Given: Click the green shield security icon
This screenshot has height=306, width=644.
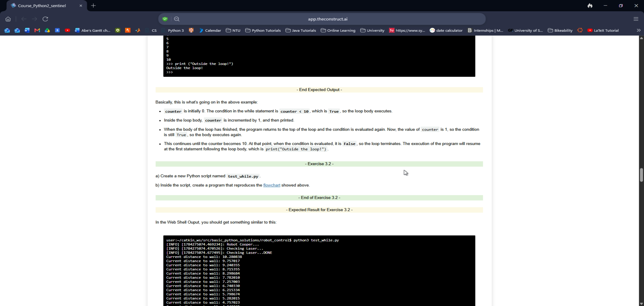Looking at the screenshot, I should coord(165,19).
